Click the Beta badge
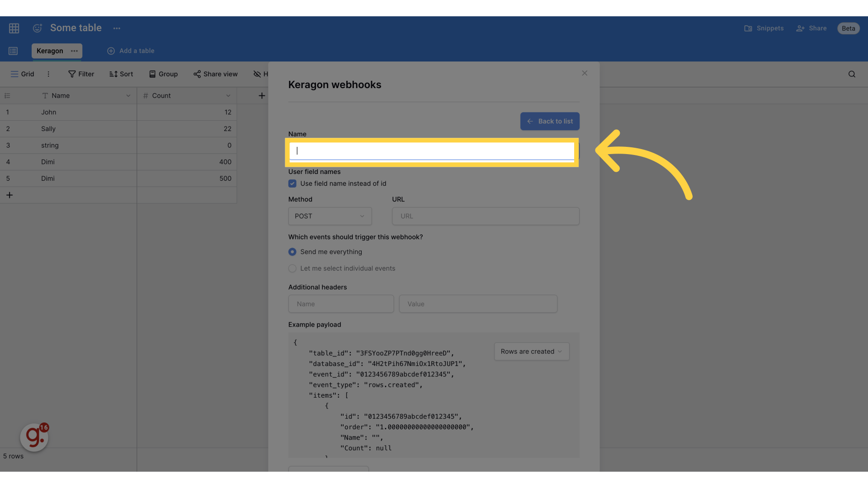Screen dimensions: 868x488 coord(848,28)
